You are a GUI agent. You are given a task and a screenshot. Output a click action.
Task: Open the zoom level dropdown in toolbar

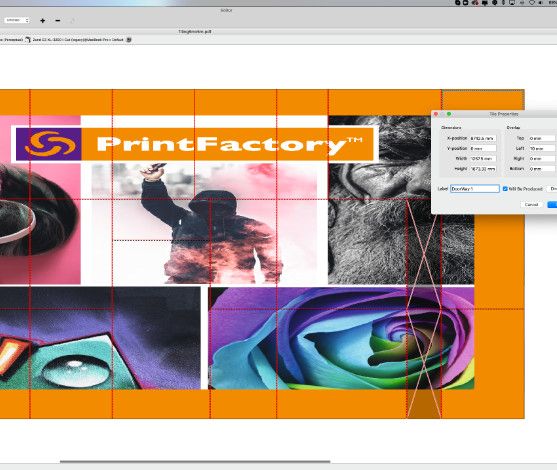pos(17,20)
